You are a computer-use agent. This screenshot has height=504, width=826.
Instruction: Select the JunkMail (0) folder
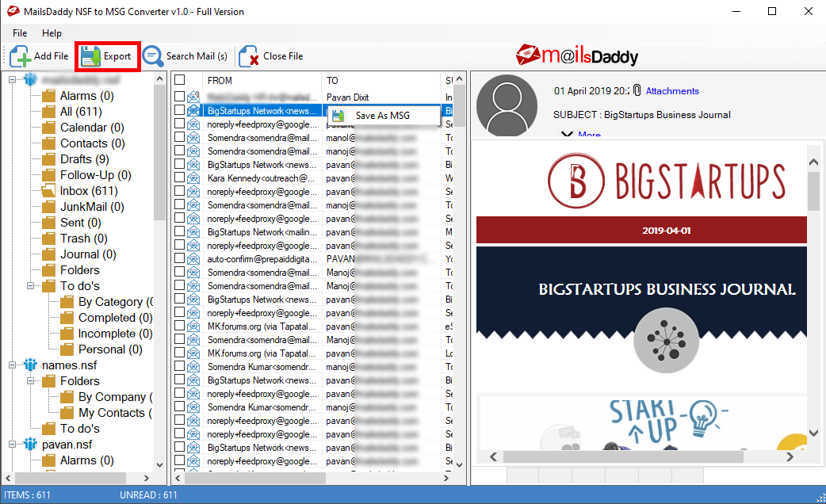click(x=92, y=207)
